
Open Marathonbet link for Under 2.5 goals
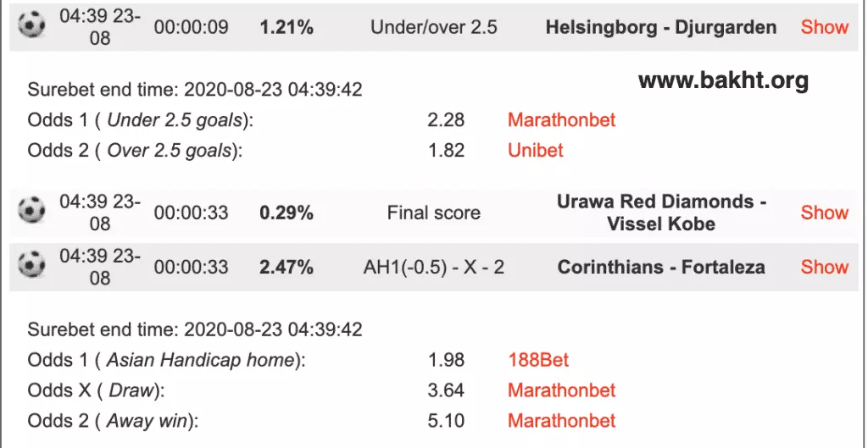click(x=561, y=119)
